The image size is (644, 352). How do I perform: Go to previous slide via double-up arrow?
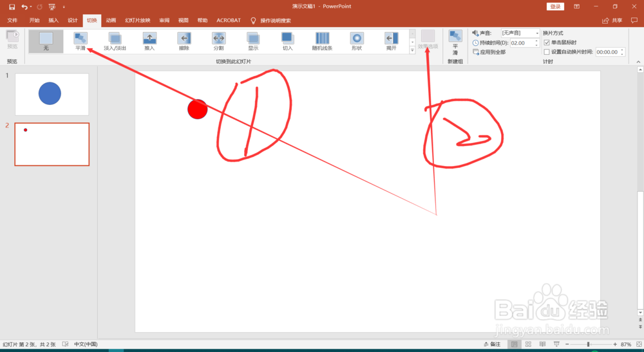click(640, 320)
